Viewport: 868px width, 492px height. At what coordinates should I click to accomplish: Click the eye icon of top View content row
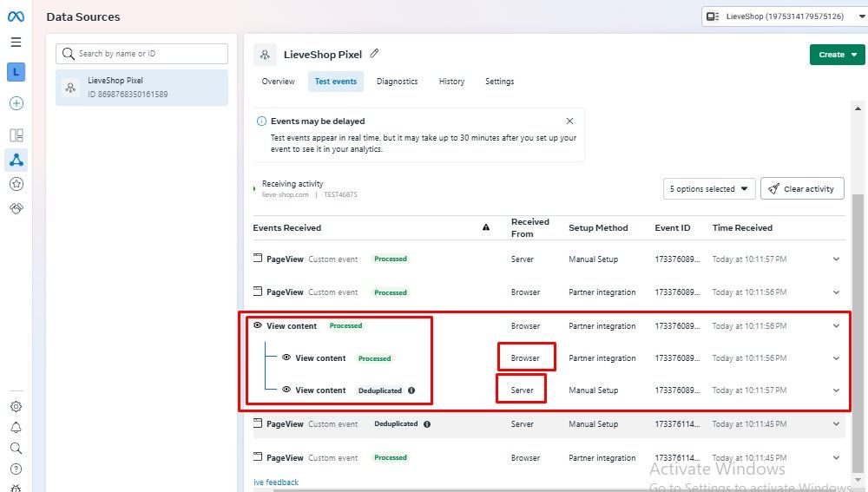click(258, 325)
